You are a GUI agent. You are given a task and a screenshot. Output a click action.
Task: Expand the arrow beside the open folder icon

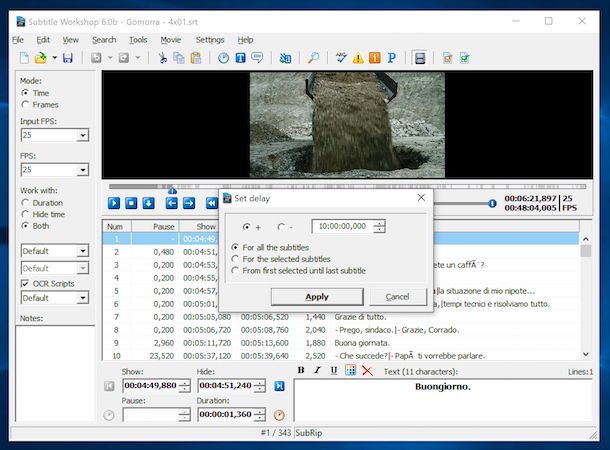54,58
